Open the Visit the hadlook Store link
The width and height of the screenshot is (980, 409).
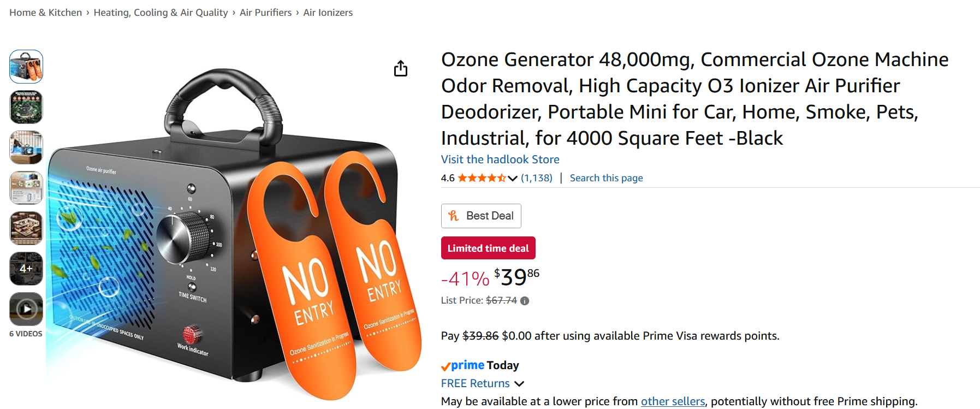coord(500,159)
